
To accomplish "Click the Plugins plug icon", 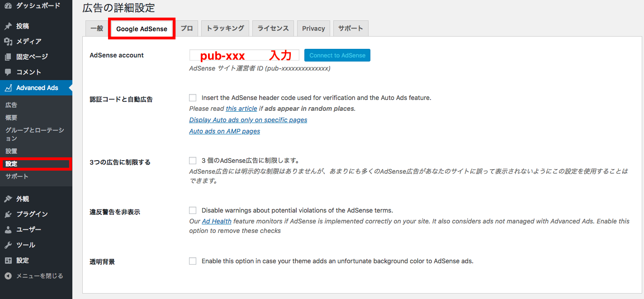I will (8, 214).
